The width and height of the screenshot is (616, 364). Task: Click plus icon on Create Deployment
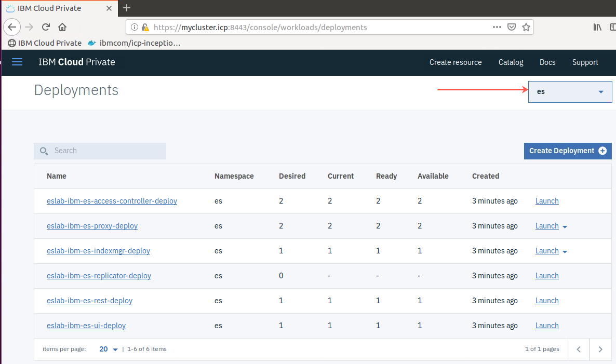tap(602, 151)
